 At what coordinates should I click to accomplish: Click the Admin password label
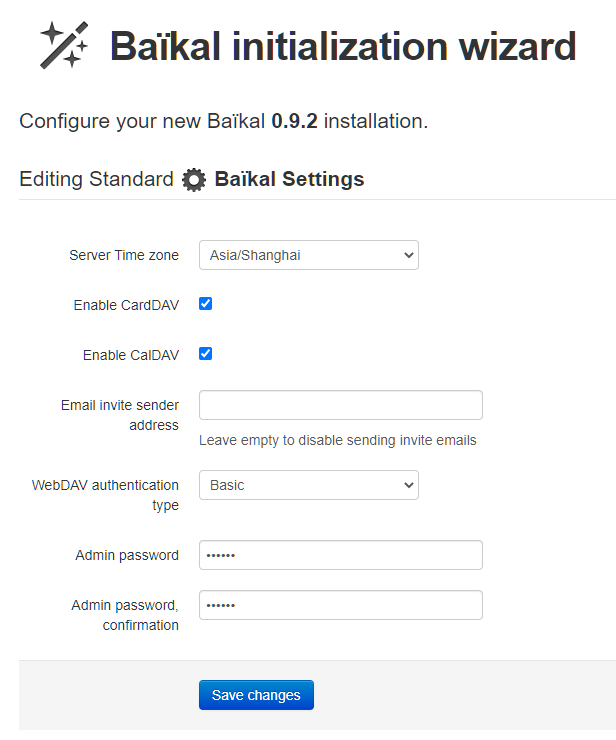pos(127,555)
